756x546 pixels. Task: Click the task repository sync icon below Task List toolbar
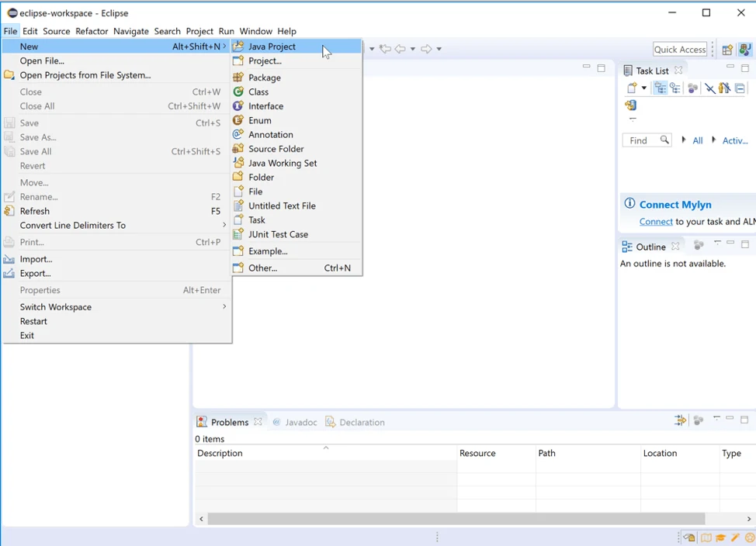click(x=631, y=104)
